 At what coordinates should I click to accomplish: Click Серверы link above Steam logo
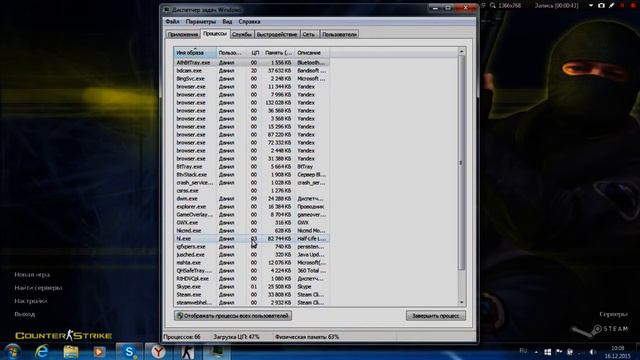tap(613, 314)
